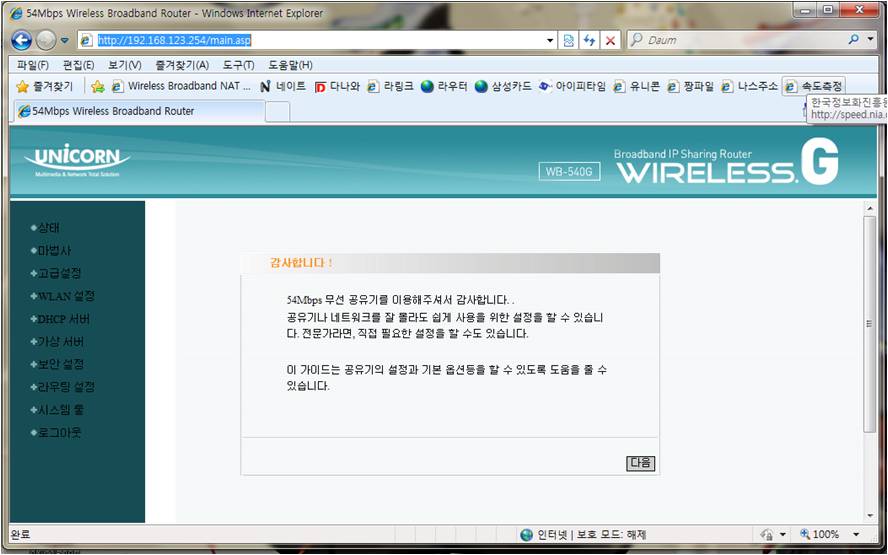The image size is (888, 555).
Task: Click the browser Forward arrow button
Action: tap(46, 40)
